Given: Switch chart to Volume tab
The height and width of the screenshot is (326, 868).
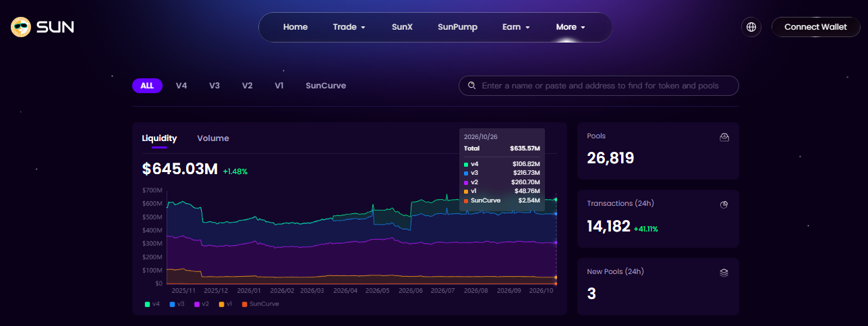Looking at the screenshot, I should [213, 138].
